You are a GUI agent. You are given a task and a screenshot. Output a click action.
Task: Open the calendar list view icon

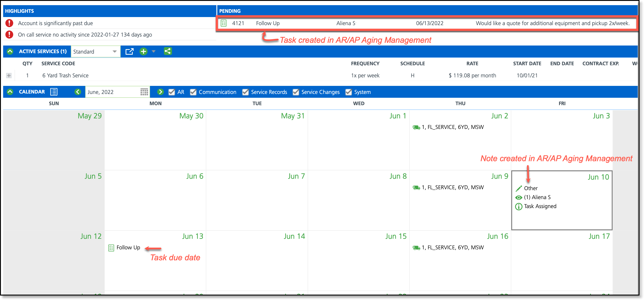[x=54, y=92]
